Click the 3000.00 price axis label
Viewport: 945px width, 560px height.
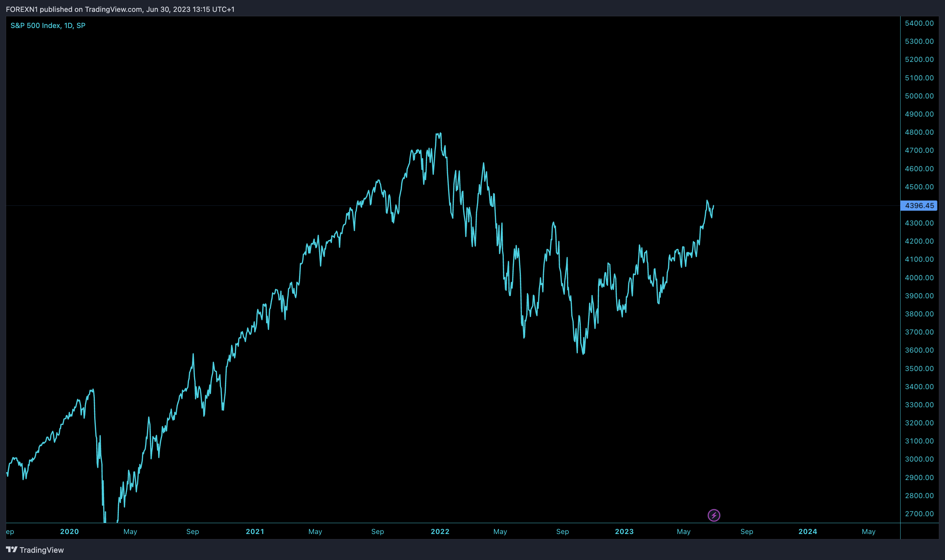(919, 459)
